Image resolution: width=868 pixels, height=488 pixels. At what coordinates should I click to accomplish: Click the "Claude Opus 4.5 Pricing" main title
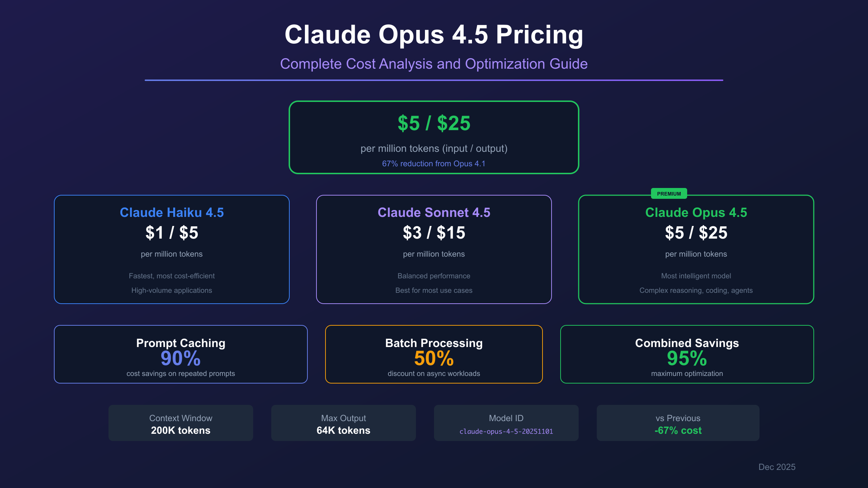434,35
